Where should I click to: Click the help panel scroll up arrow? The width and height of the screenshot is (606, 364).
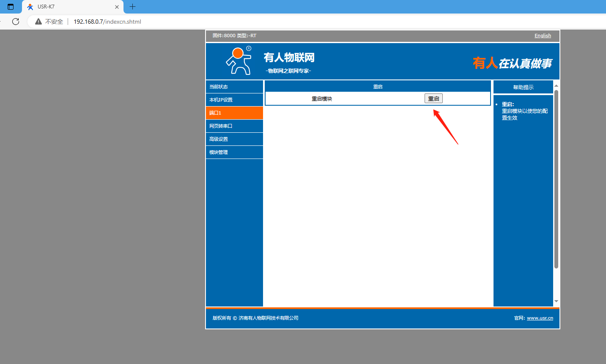pyautogui.click(x=556, y=86)
